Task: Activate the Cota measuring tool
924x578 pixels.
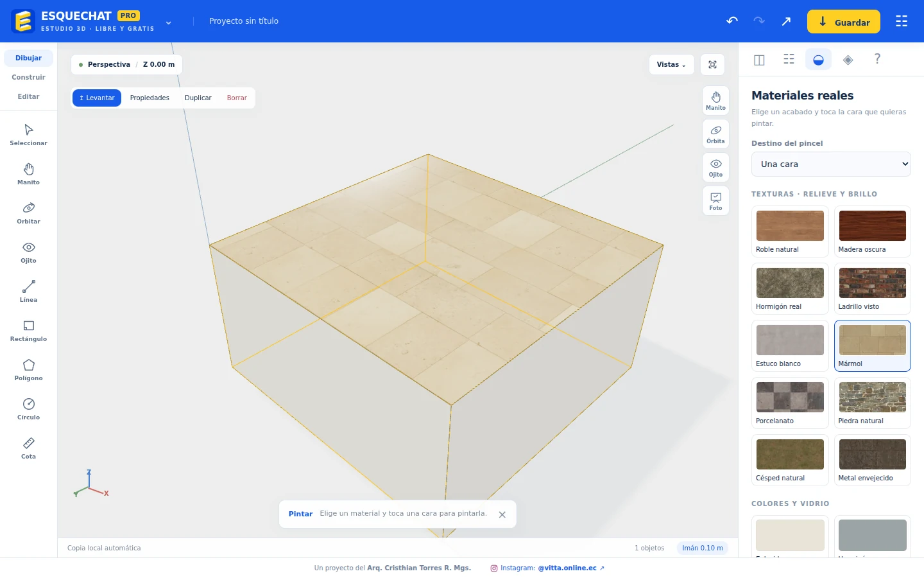Action: (x=28, y=448)
